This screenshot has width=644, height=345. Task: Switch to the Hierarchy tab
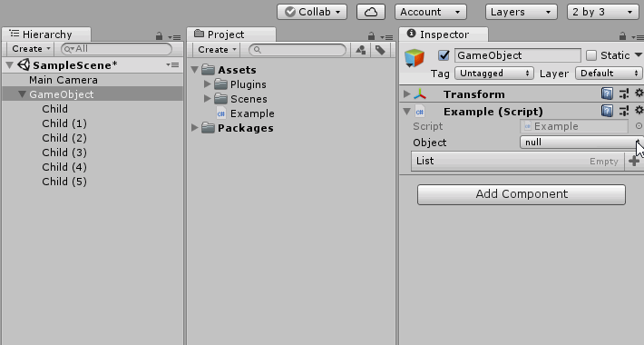(46, 34)
